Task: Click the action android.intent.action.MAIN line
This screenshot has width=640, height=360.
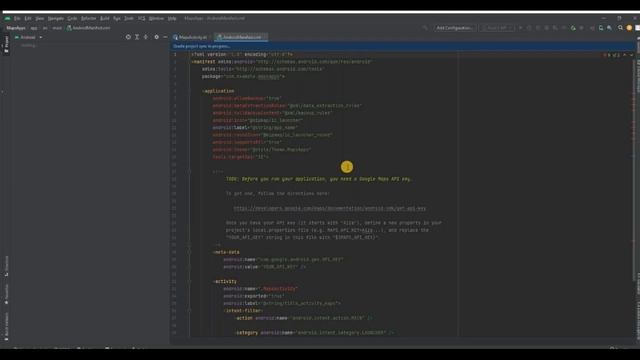Action: coord(304,318)
